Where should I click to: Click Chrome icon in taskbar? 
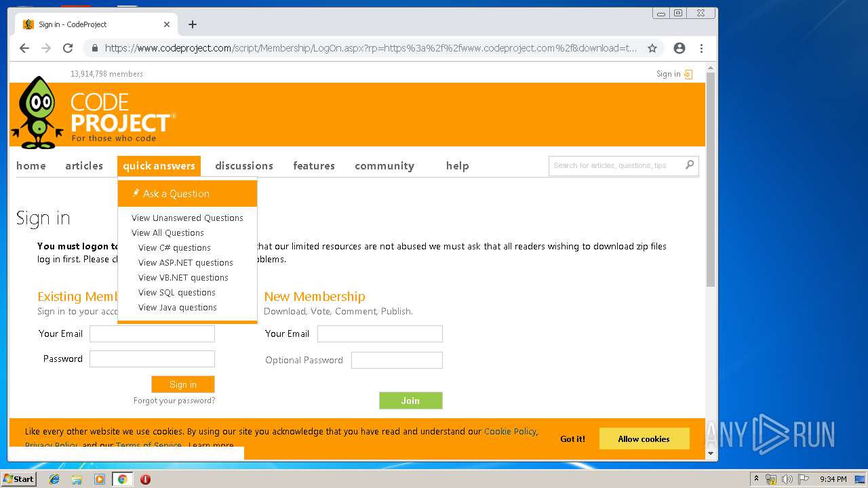point(122,479)
